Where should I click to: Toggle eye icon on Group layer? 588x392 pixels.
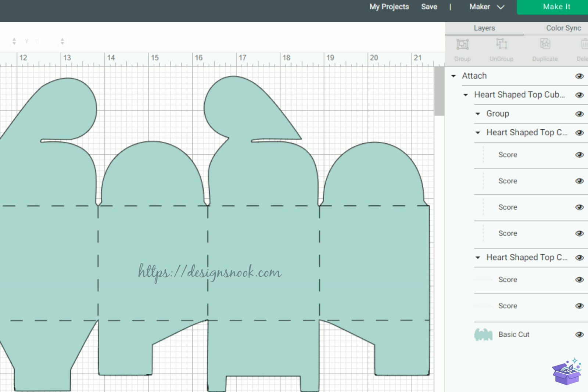coord(580,114)
